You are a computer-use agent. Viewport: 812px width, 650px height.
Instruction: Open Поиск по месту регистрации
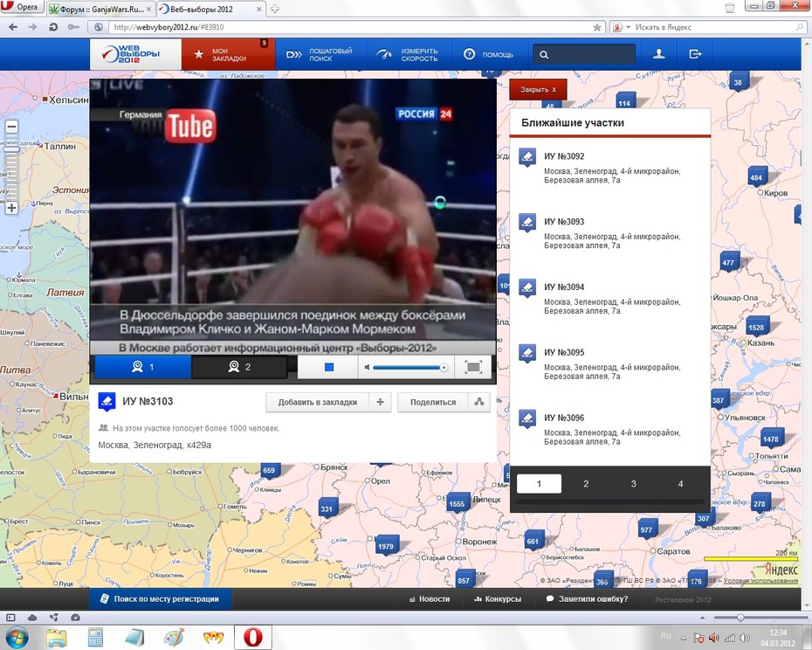coord(160,598)
